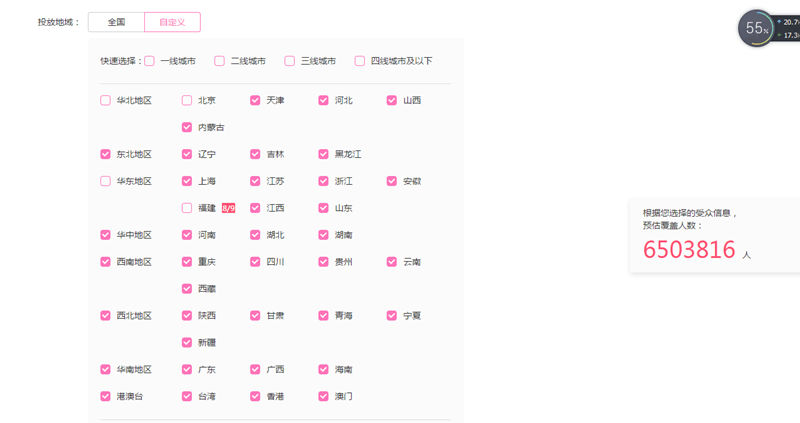The height and width of the screenshot is (423, 800).
Task: Uncheck the 江苏 checkbox
Action: click(x=255, y=181)
